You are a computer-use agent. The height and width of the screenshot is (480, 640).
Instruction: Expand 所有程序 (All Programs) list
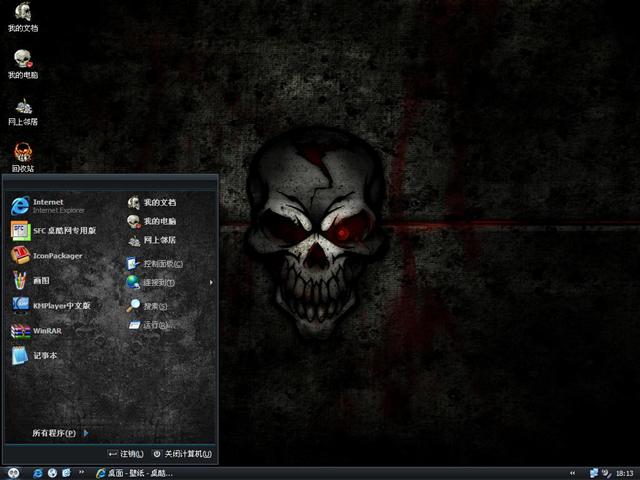pyautogui.click(x=60, y=433)
